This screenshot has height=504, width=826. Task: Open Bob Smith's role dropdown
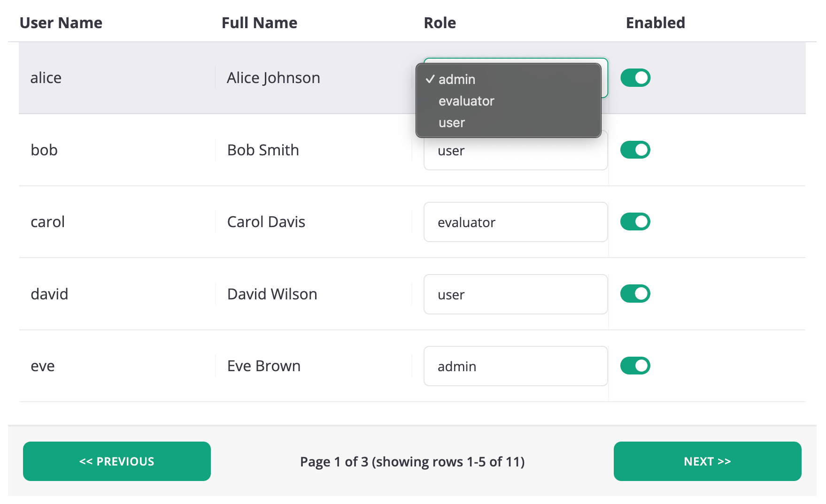(x=515, y=151)
